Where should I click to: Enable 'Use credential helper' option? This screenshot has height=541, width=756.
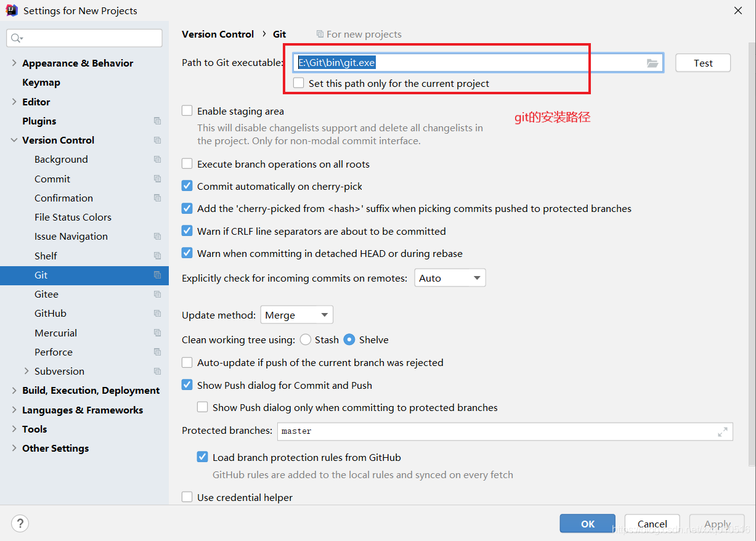pyautogui.click(x=187, y=497)
